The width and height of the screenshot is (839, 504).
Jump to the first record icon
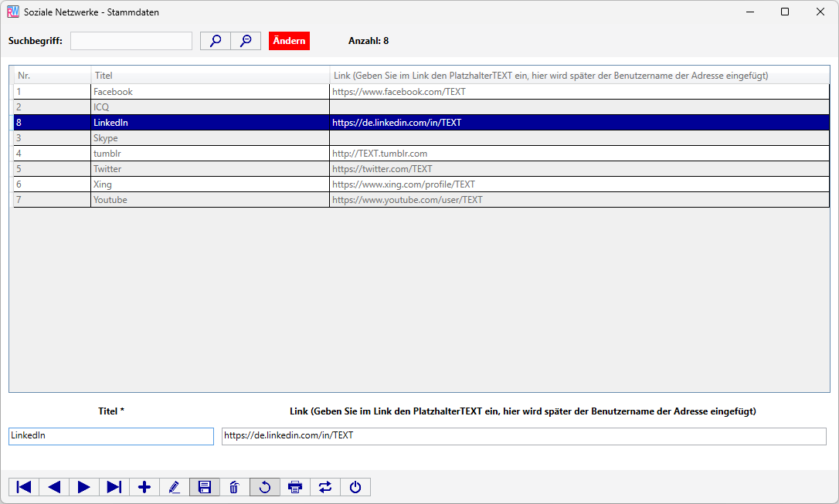[24, 487]
